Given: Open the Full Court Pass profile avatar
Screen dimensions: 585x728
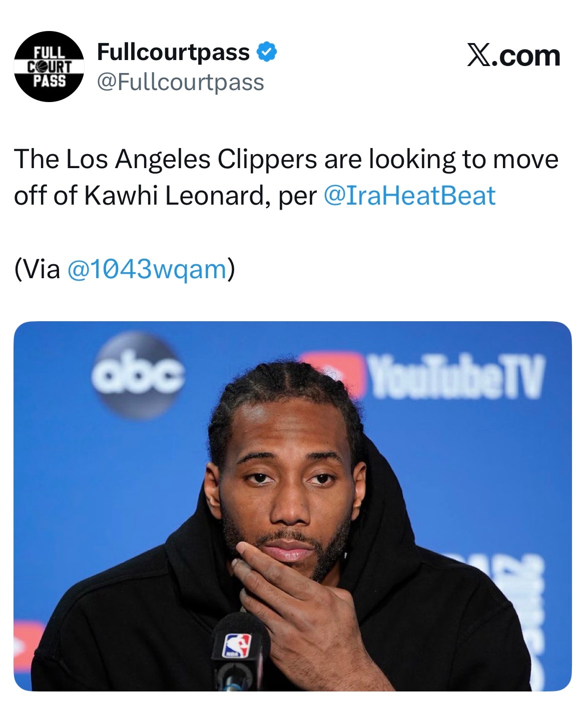Looking at the screenshot, I should tap(49, 66).
